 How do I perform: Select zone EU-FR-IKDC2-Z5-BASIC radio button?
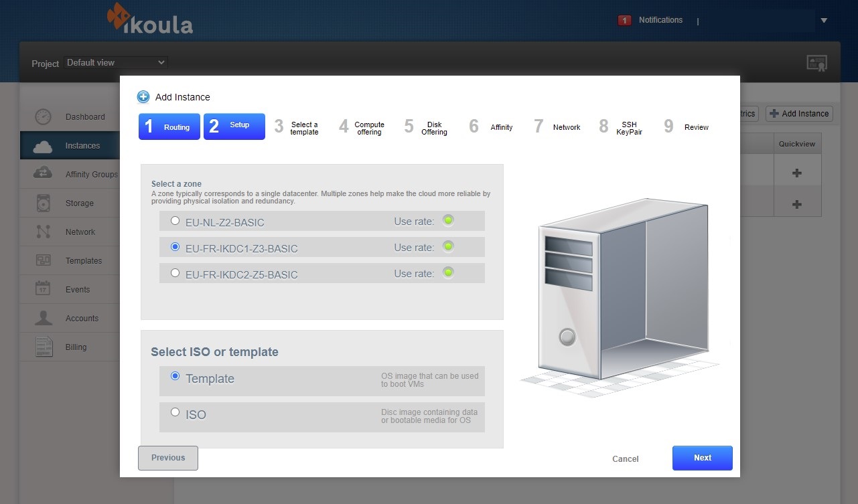(x=175, y=273)
